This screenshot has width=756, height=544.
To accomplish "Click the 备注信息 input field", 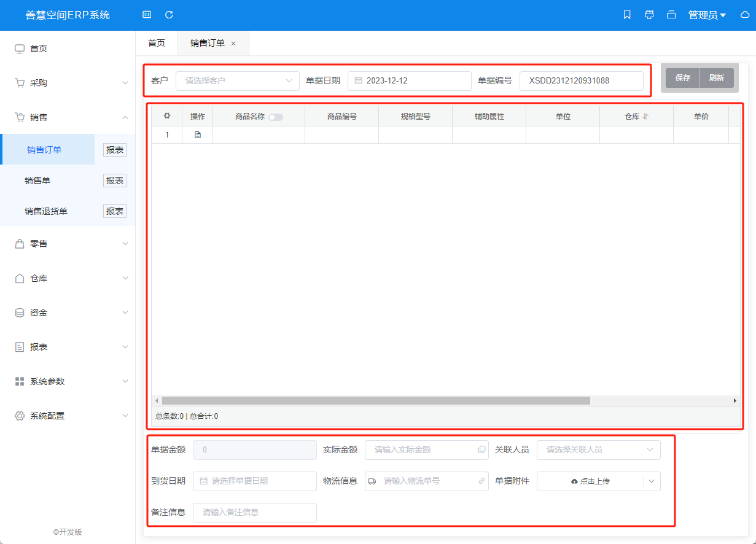I will click(x=254, y=512).
